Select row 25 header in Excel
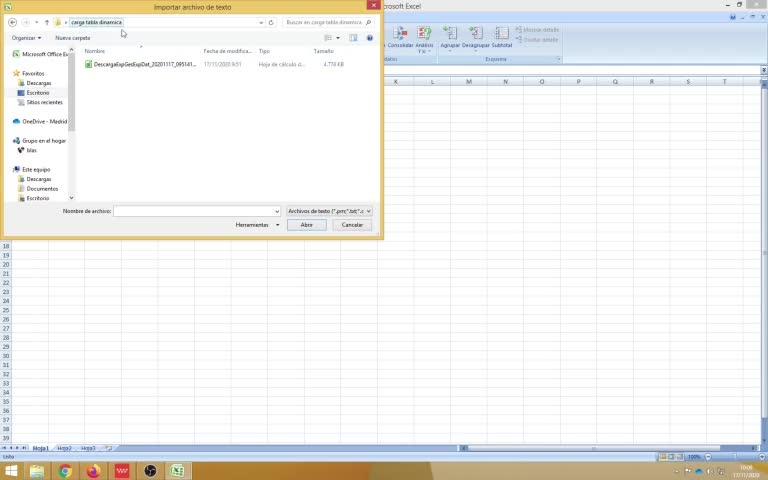The width and height of the screenshot is (768, 480). [x=6, y=310]
